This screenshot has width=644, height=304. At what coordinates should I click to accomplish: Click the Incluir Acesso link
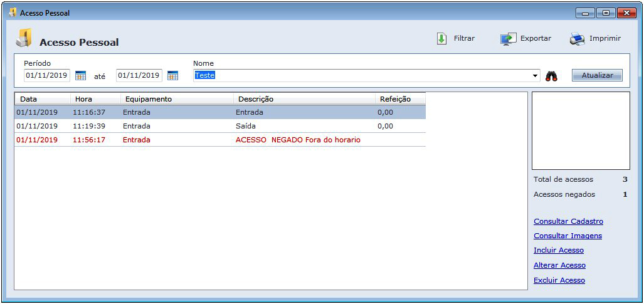(558, 250)
